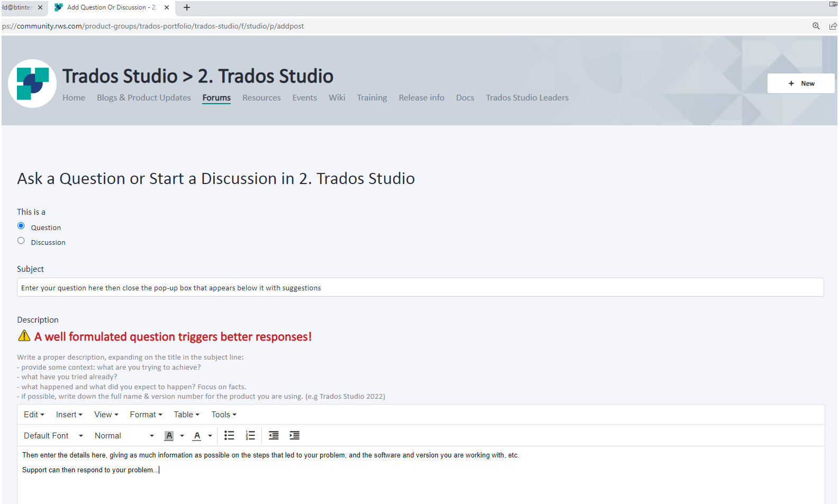The width and height of the screenshot is (839, 504).
Task: Open the Resources navigation link
Action: tap(261, 98)
